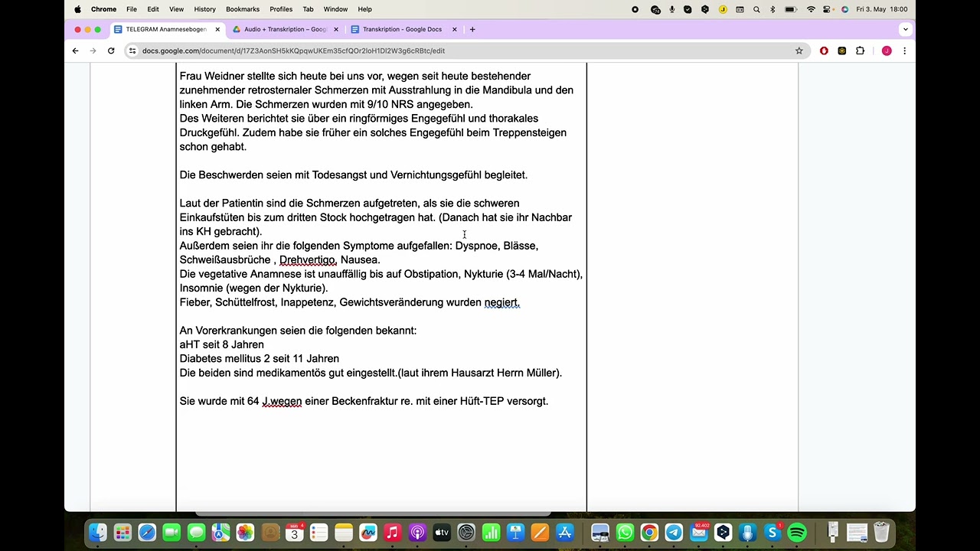
Task: Open the yellow cube extension icon
Action: (841, 51)
